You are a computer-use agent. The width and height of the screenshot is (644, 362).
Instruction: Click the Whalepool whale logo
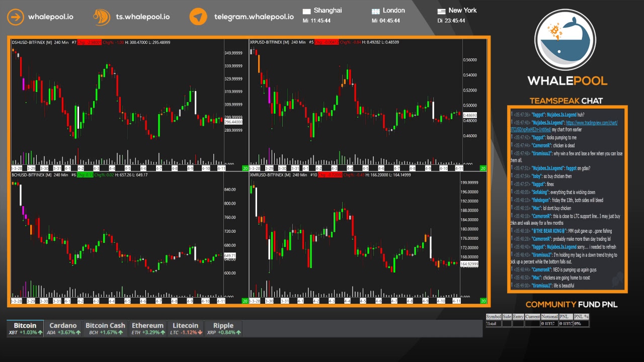(565, 40)
